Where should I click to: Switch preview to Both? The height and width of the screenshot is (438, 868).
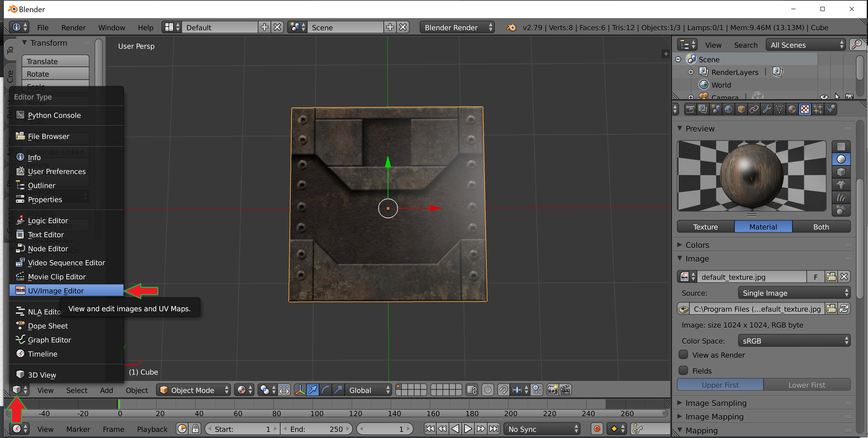[x=821, y=227]
